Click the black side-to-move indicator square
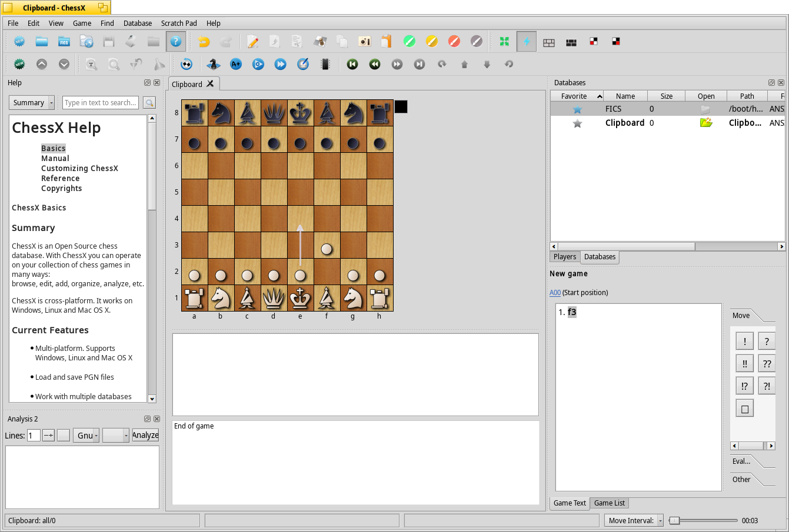 (401, 106)
